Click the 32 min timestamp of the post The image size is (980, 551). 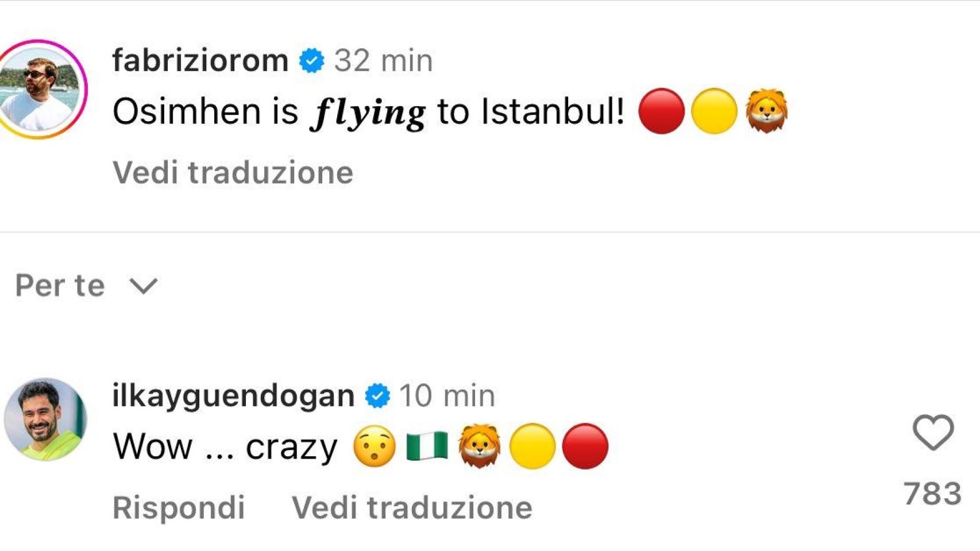[383, 60]
